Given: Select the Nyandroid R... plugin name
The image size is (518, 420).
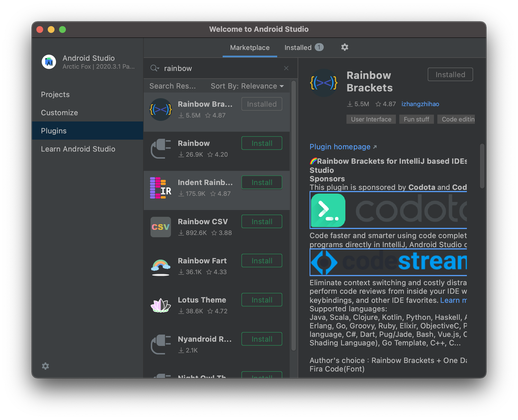Looking at the screenshot, I should pos(205,339).
